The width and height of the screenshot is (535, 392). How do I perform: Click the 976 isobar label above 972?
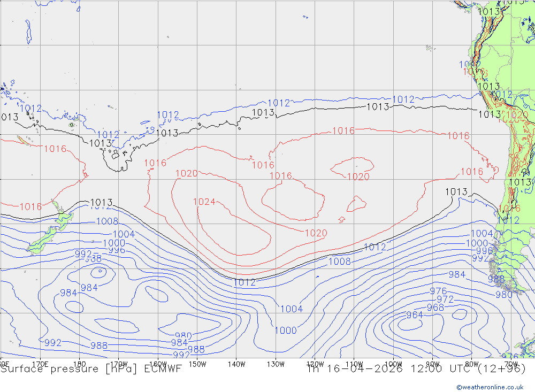(438, 291)
